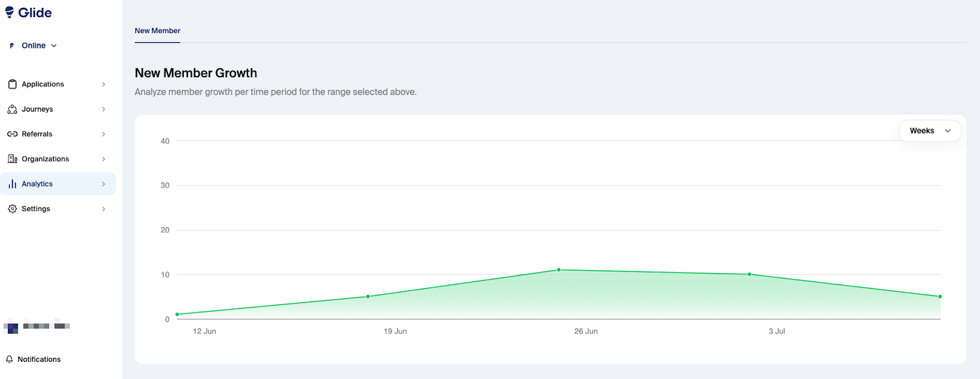Click the Settings gear icon
Screen dimensions: 980x379
pos(12,209)
